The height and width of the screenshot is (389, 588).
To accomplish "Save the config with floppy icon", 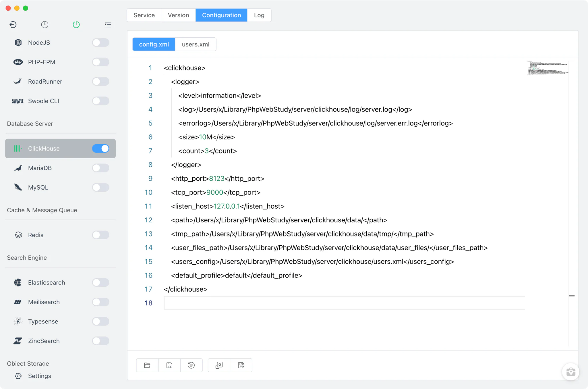I will [x=169, y=365].
